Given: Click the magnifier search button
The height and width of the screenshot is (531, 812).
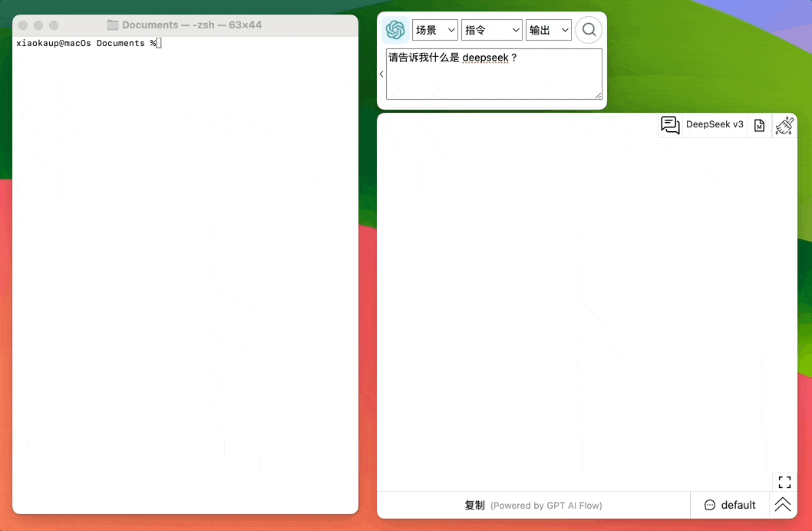Looking at the screenshot, I should click(589, 30).
